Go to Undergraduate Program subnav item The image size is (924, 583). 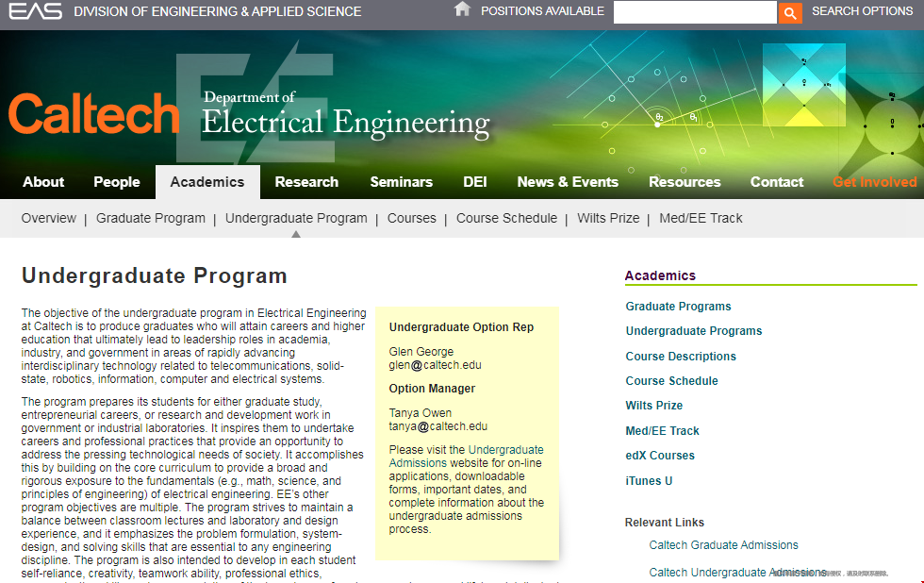click(296, 218)
